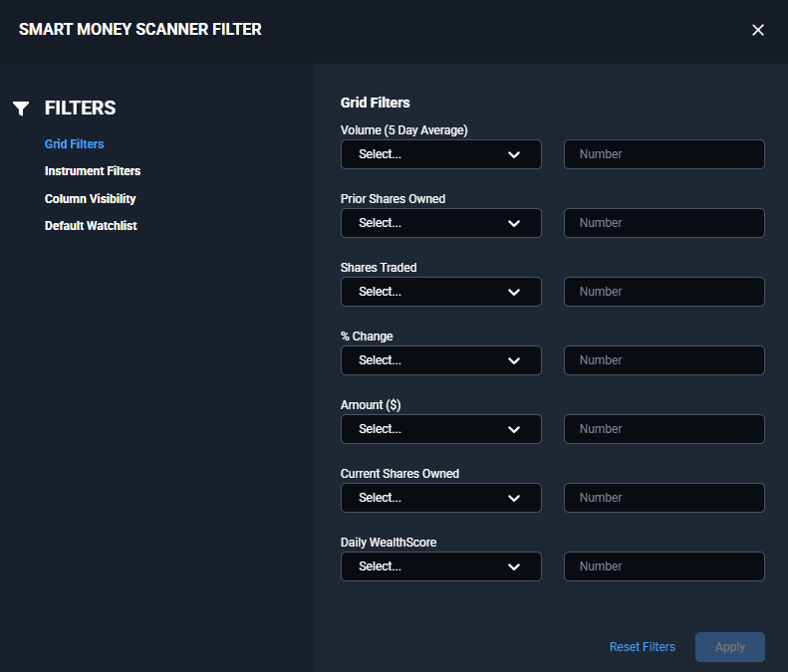Viewport: 788px width, 672px height.
Task: Open the Grid Filters section
Action: coord(75,144)
